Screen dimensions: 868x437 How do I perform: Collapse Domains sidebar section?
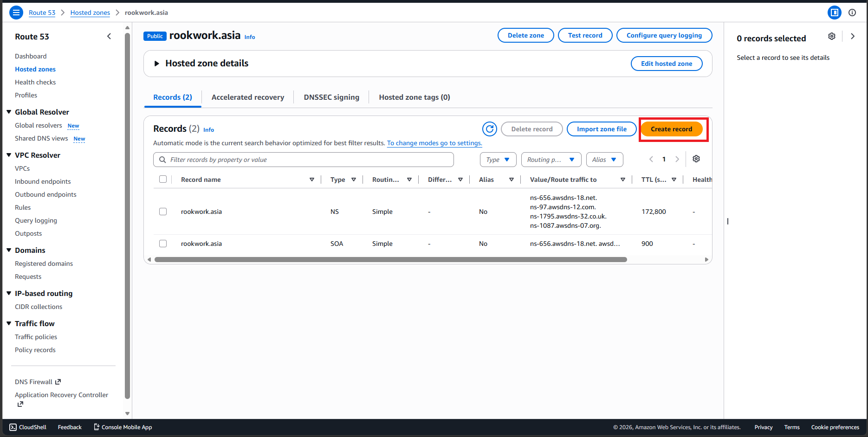(9, 250)
